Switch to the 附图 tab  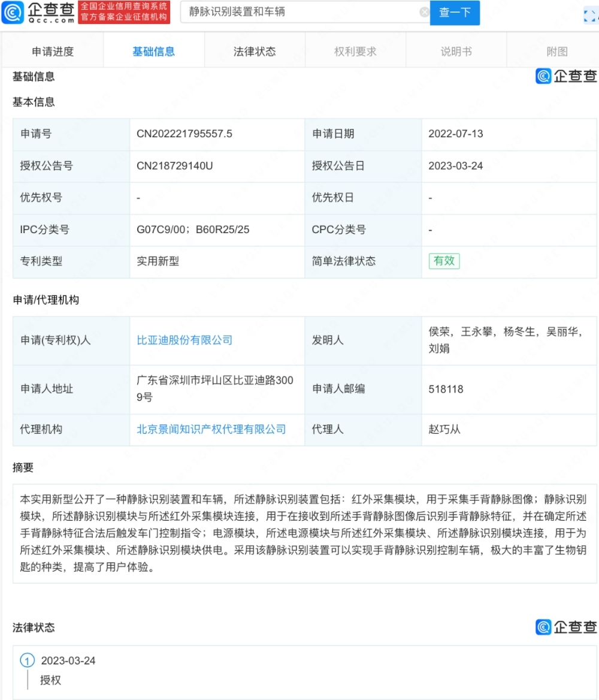(x=557, y=52)
